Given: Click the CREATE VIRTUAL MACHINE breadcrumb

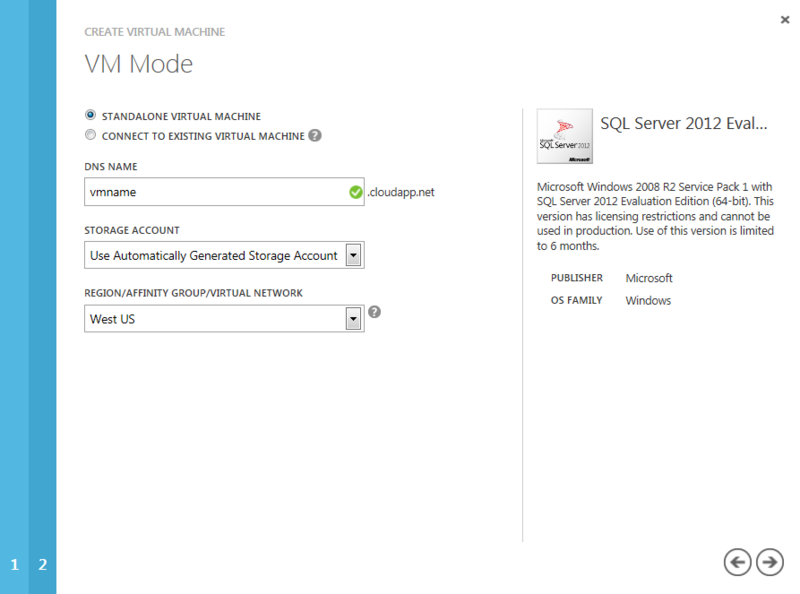Looking at the screenshot, I should coord(155,31).
